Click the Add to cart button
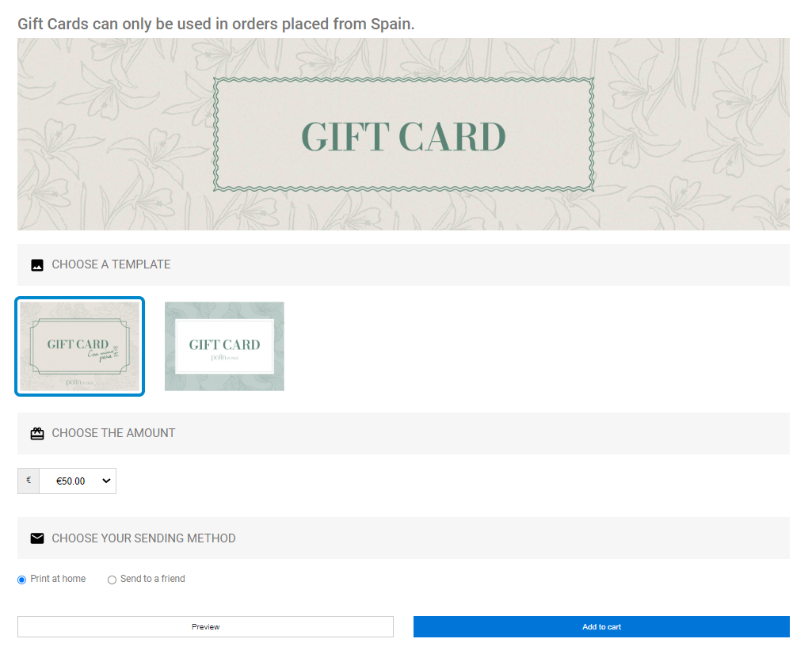Screen dimensions: 812x654 [601, 626]
